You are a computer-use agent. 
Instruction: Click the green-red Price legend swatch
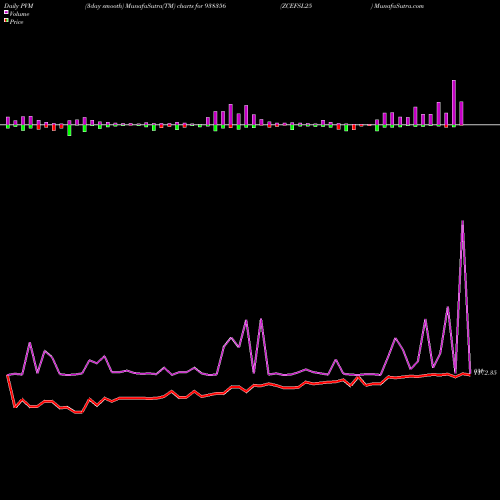(6, 21)
